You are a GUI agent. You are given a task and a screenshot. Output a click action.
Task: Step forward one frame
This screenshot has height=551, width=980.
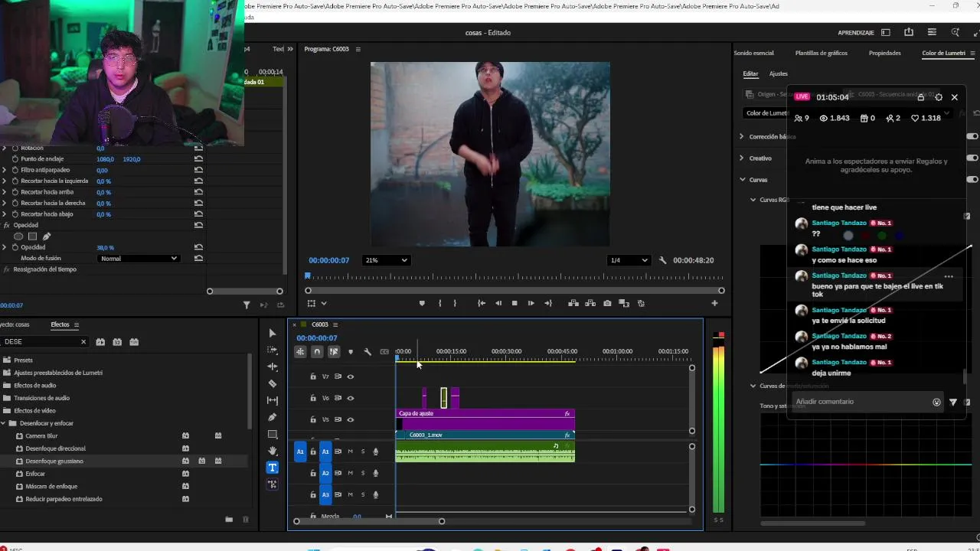531,303
